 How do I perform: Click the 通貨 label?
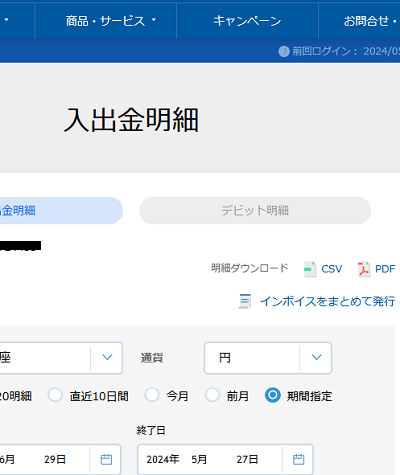coord(152,358)
